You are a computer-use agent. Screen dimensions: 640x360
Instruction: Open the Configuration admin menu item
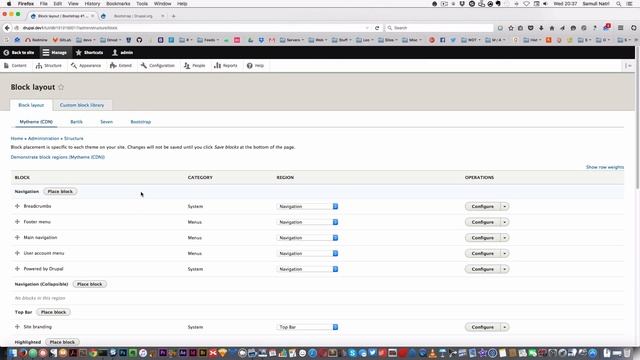click(x=158, y=66)
